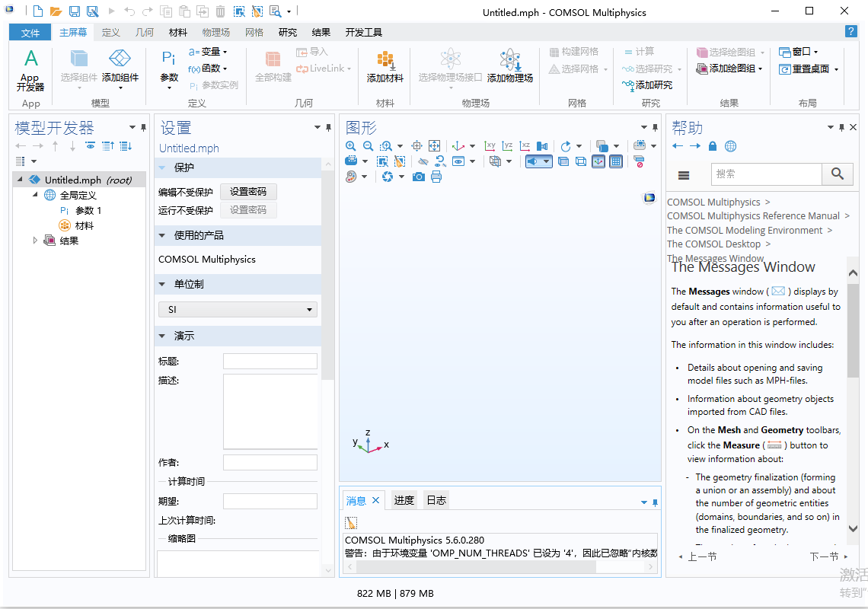Toggle the scene light button
Image resolution: width=868 pixels, height=609 pixels.
point(533,161)
